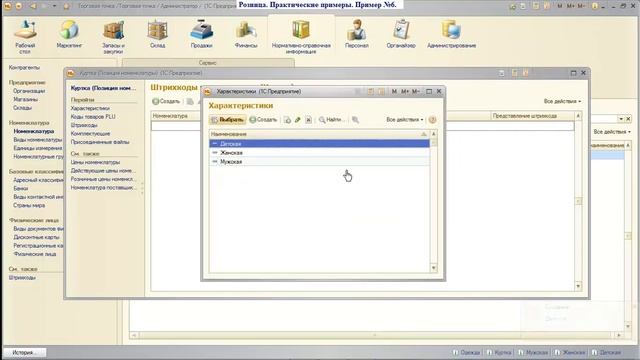The image size is (640, 360).
Task: Open the Запасы и закупки section
Action: coord(113,37)
